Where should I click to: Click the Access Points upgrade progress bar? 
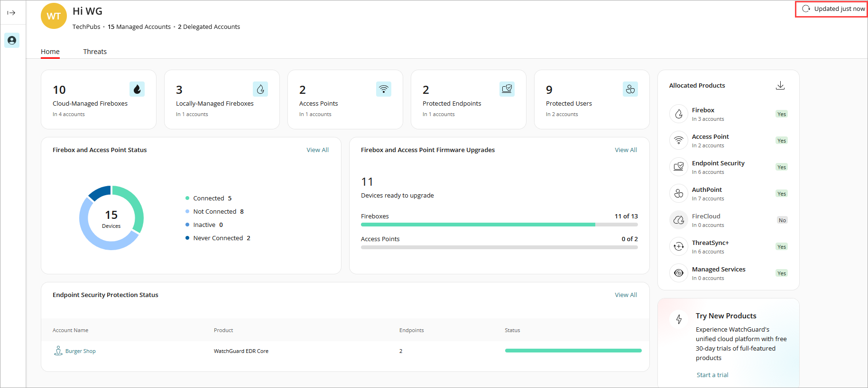tap(499, 247)
